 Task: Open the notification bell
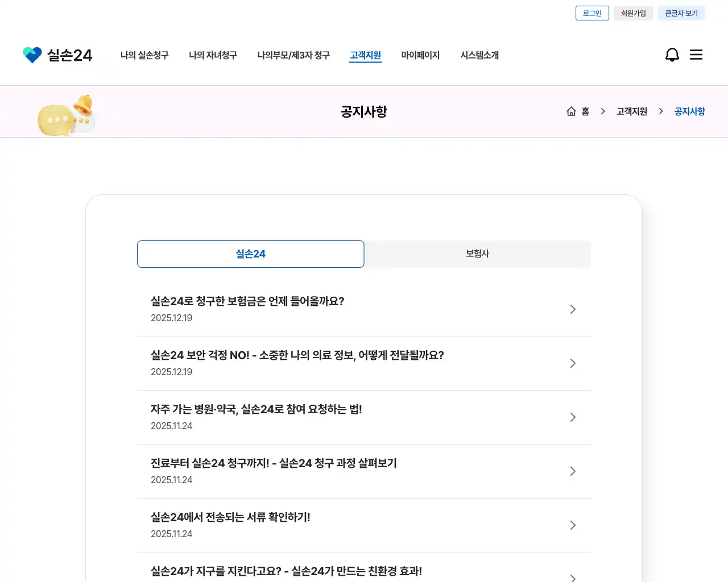[672, 55]
